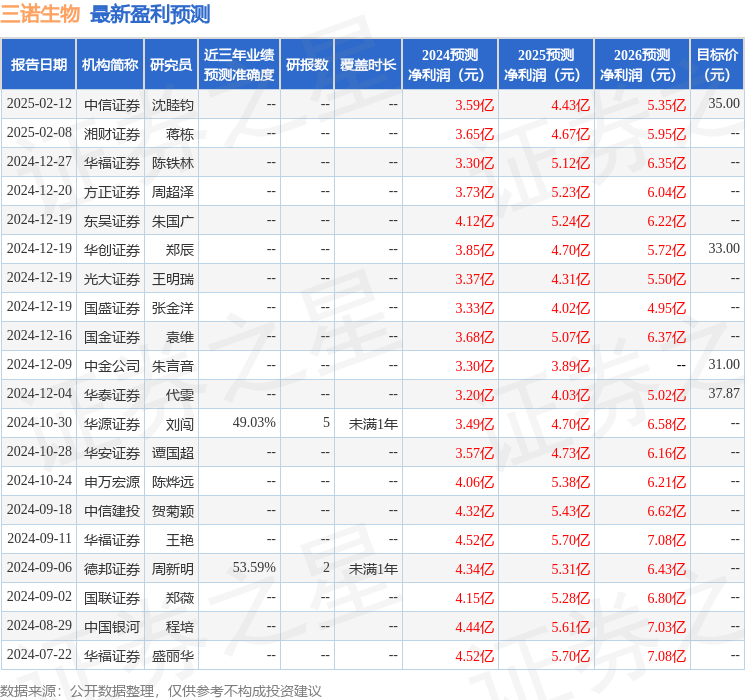This screenshot has width=745, height=700.
Task: Click 中国银河 institution cell
Action: coord(112,626)
